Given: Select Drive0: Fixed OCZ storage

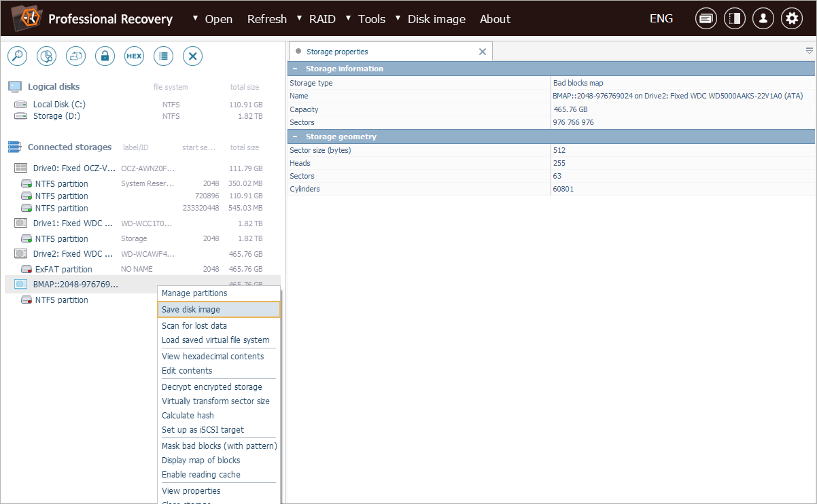Looking at the screenshot, I should click(143, 168).
